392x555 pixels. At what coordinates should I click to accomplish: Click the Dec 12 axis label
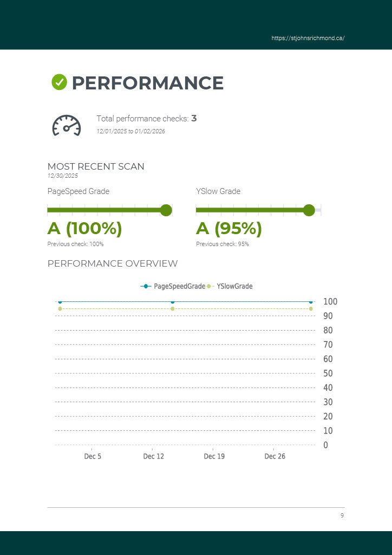153,456
